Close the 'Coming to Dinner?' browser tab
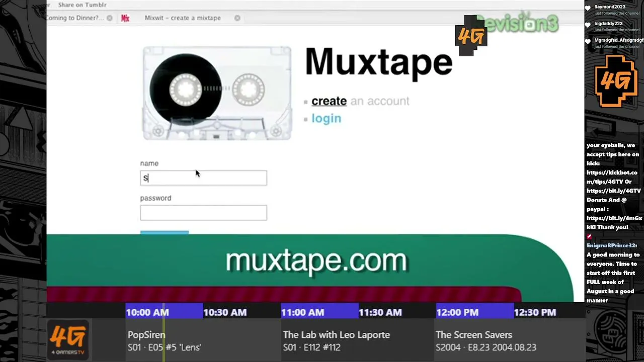644x362 pixels. [109, 18]
